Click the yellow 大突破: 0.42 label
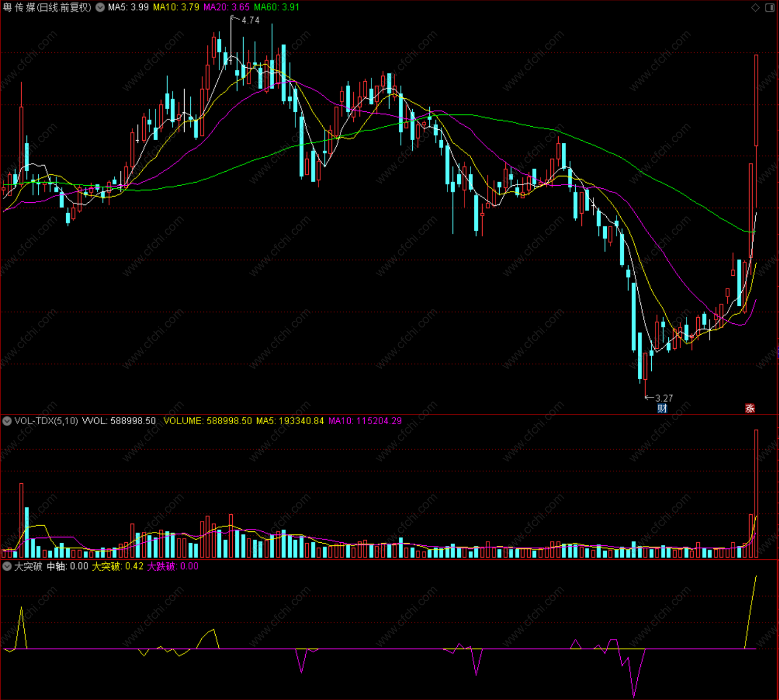Image resolution: width=779 pixels, height=700 pixels. point(118,566)
